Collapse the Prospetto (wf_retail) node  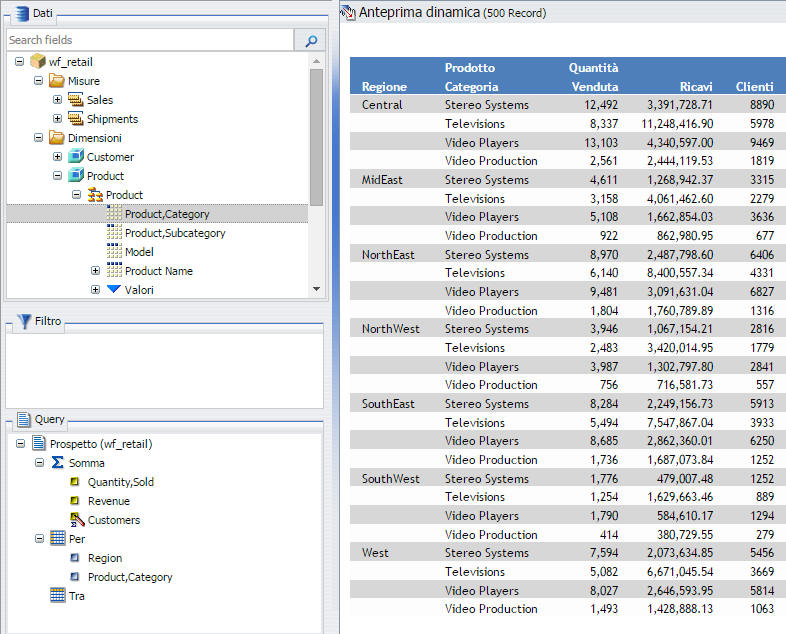pos(21,444)
